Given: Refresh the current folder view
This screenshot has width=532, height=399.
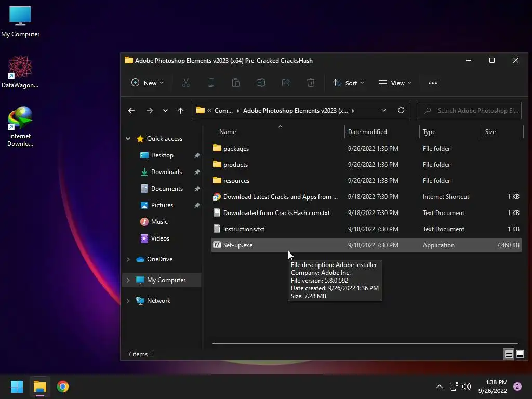Looking at the screenshot, I should [401, 111].
